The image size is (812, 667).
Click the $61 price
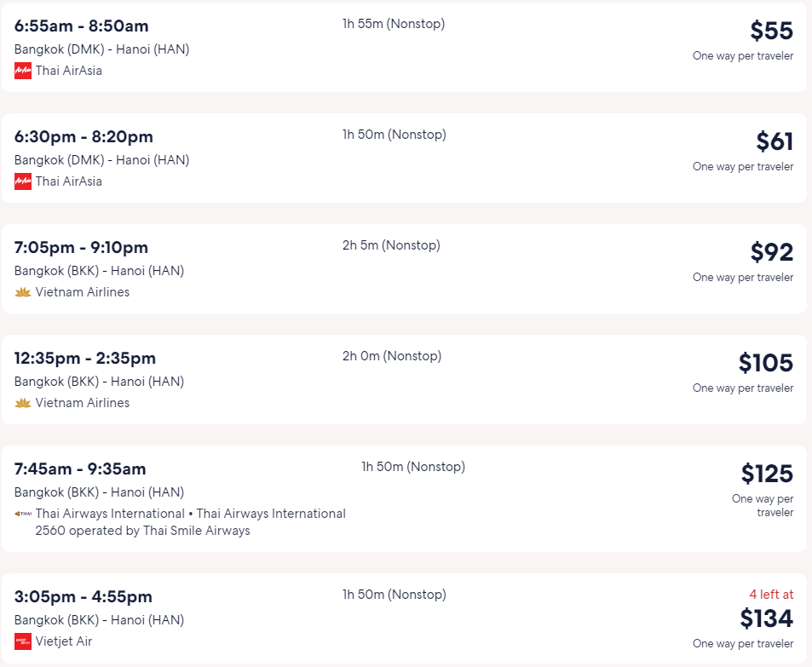pyautogui.click(x=775, y=141)
